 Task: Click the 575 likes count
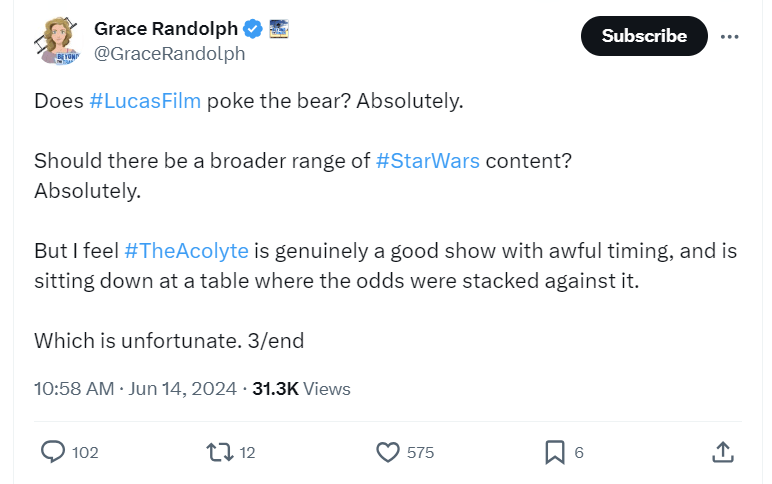click(x=420, y=452)
